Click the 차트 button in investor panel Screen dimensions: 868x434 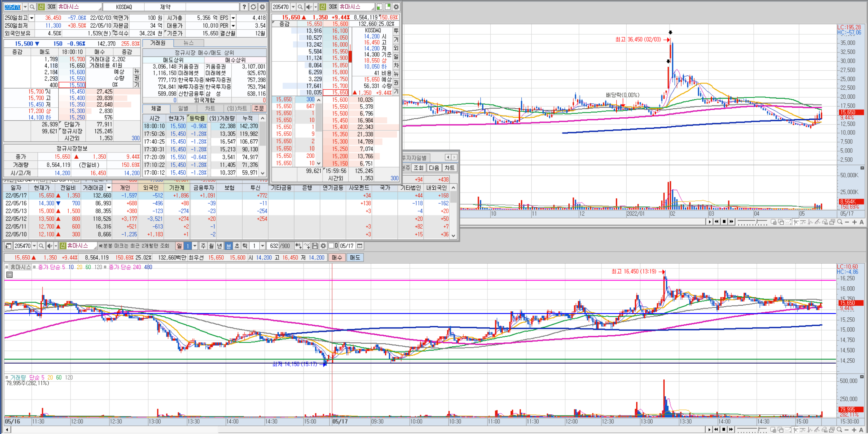449,168
